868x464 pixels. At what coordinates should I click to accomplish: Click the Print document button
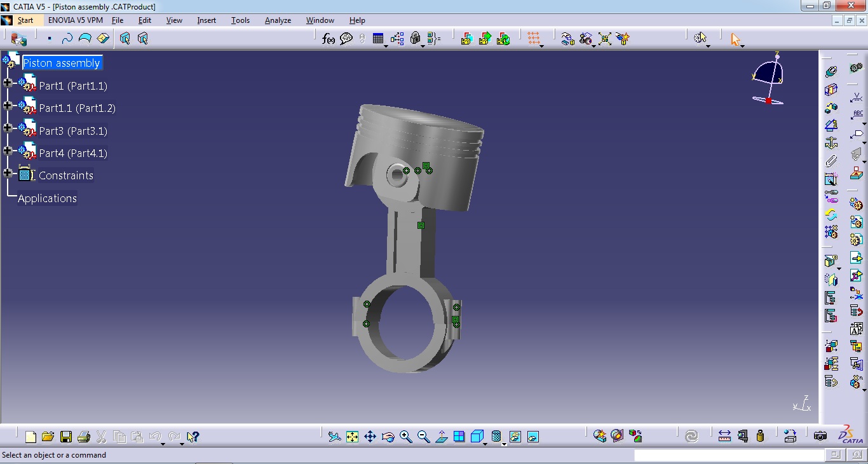(83, 437)
